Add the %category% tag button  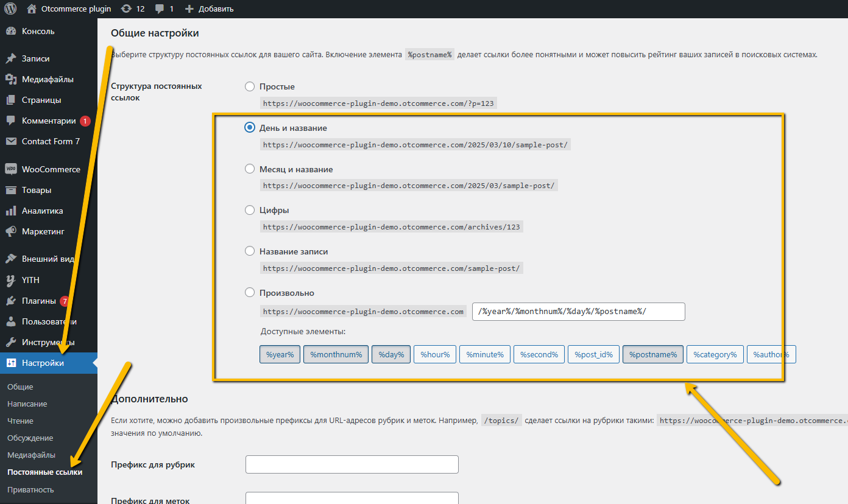715,354
